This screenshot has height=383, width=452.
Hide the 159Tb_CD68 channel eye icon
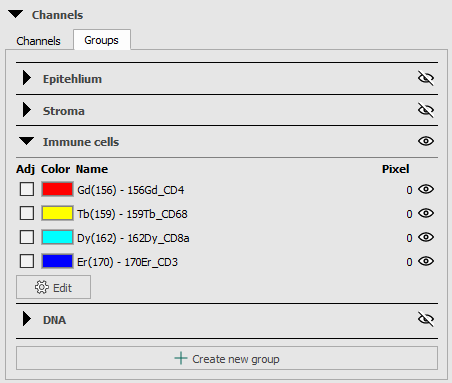pyautogui.click(x=426, y=213)
